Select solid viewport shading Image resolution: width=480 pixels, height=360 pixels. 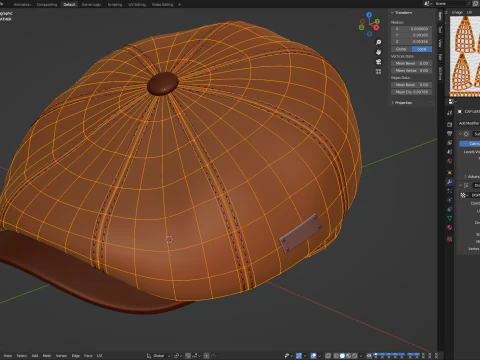coord(342,356)
